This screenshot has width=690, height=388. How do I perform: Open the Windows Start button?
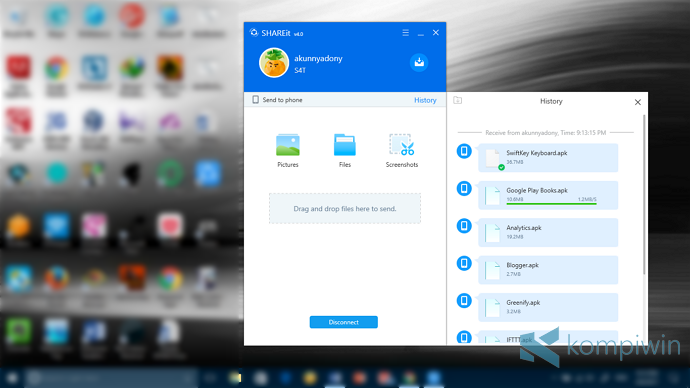click(x=12, y=378)
